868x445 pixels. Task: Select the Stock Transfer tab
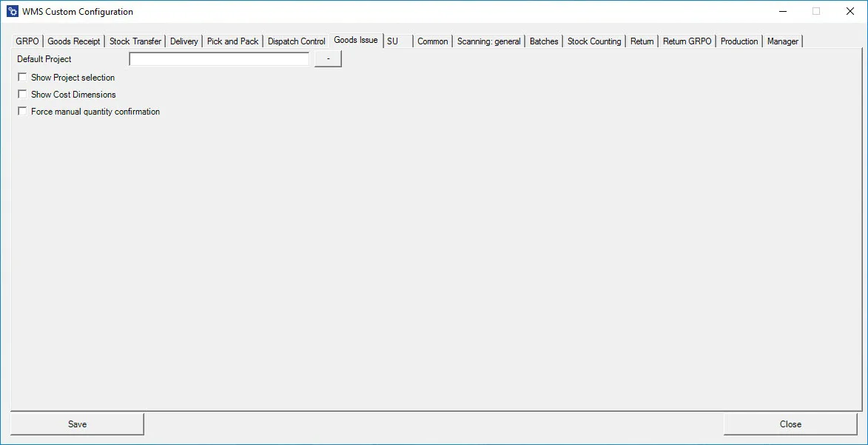(135, 41)
